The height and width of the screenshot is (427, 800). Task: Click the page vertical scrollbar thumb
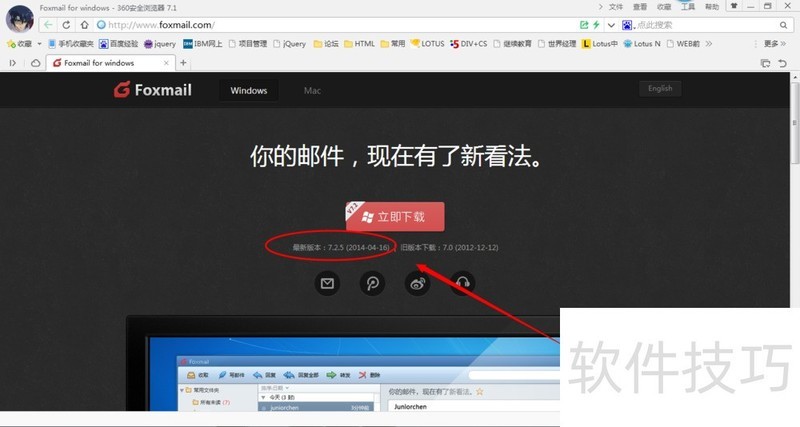pos(795,122)
